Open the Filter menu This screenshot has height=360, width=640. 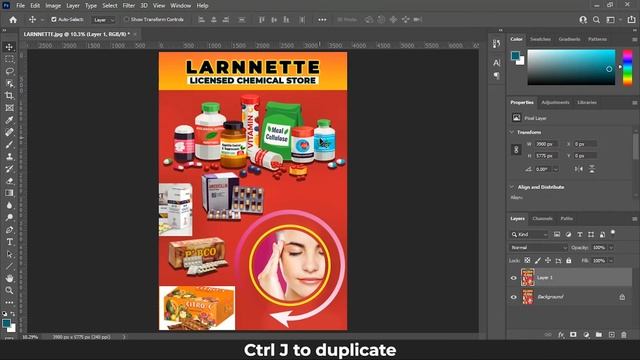(x=129, y=6)
